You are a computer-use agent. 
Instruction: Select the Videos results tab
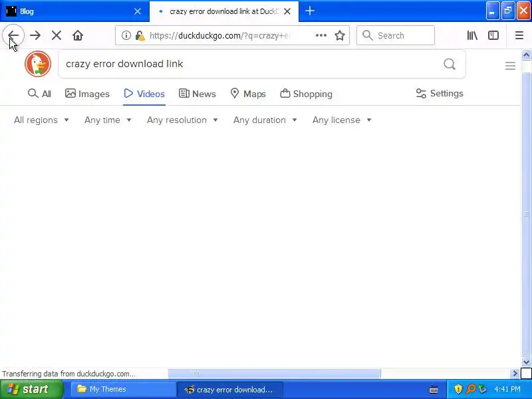[x=144, y=94]
